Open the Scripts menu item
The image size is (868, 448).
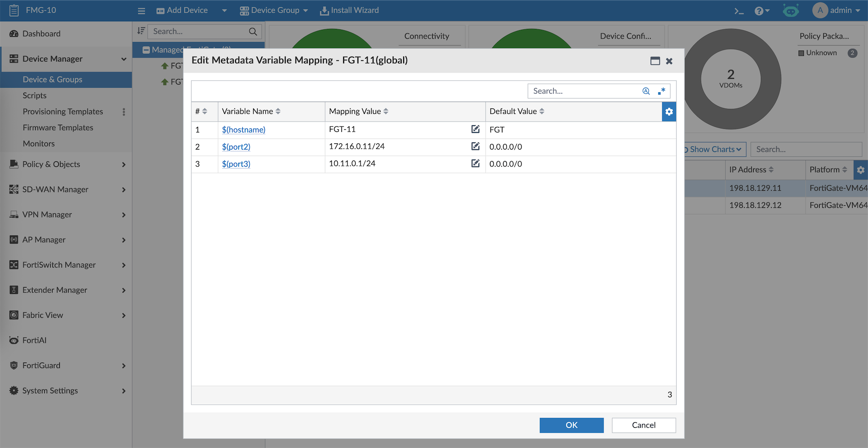pyautogui.click(x=35, y=95)
